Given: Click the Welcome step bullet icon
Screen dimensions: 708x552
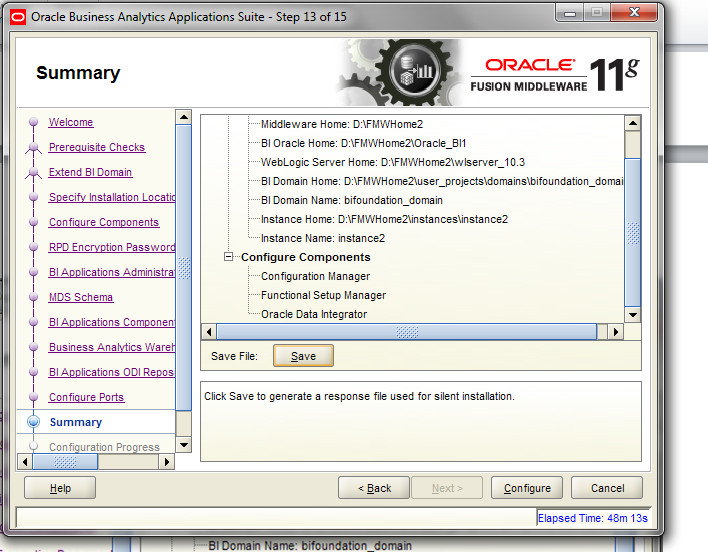Looking at the screenshot, I should (x=33, y=122).
